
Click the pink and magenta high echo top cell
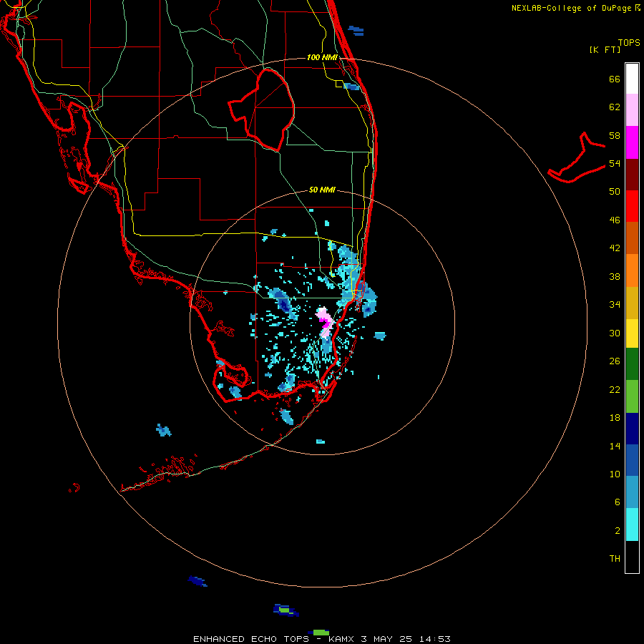pos(324,322)
